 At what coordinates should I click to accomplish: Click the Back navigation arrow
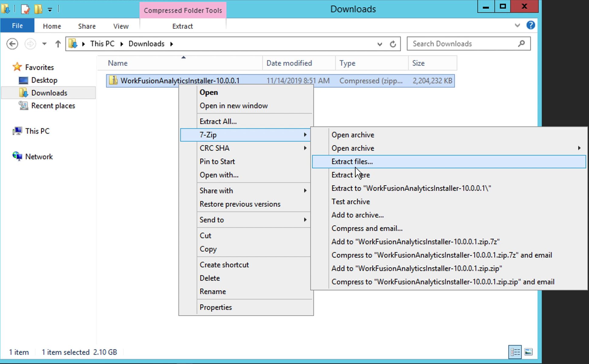point(12,44)
